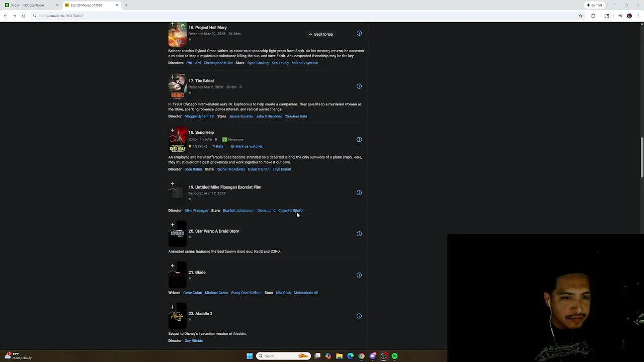Open info icon for Project Hail Mary
Viewport: 644px width, 362px height.
pyautogui.click(x=359, y=33)
